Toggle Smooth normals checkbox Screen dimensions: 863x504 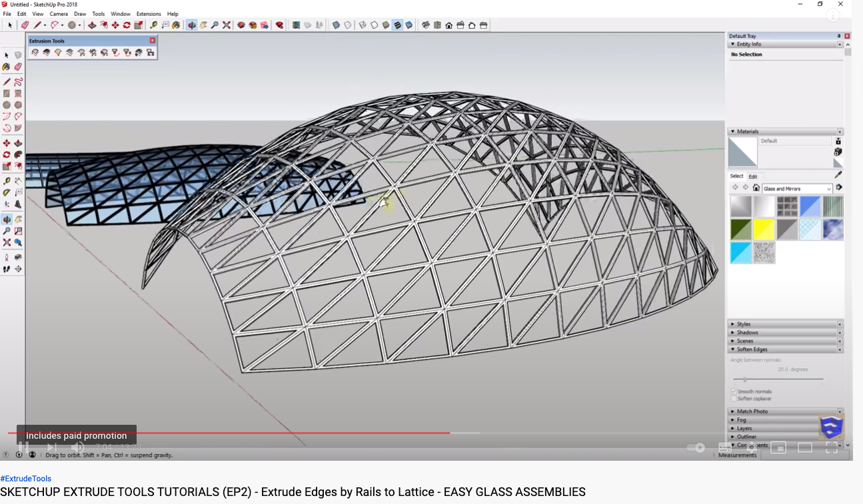tap(734, 391)
